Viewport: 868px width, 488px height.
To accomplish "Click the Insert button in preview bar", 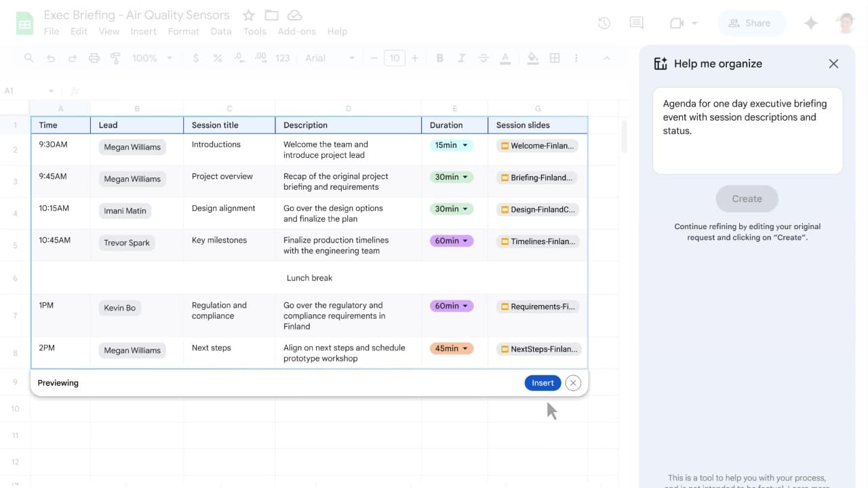I will [x=542, y=383].
